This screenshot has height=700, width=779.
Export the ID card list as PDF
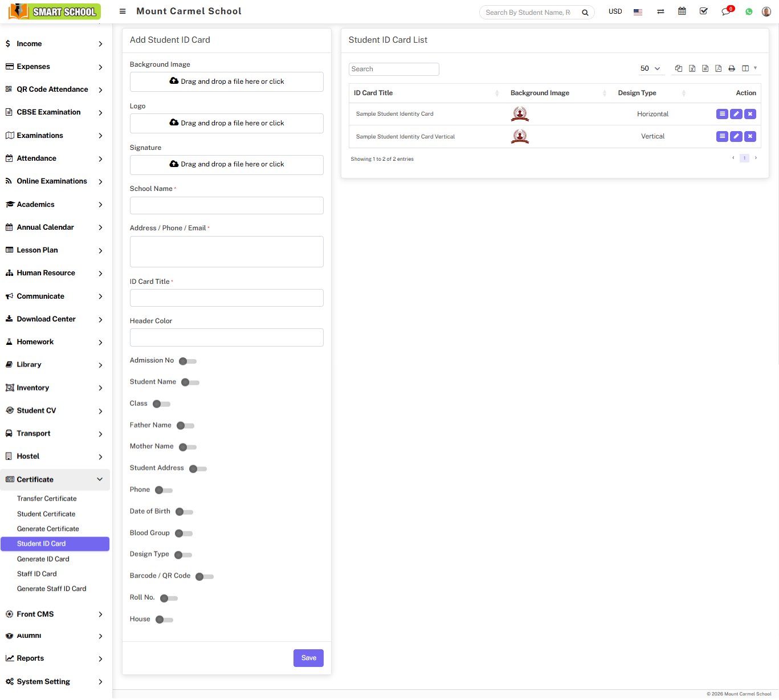[x=718, y=68]
